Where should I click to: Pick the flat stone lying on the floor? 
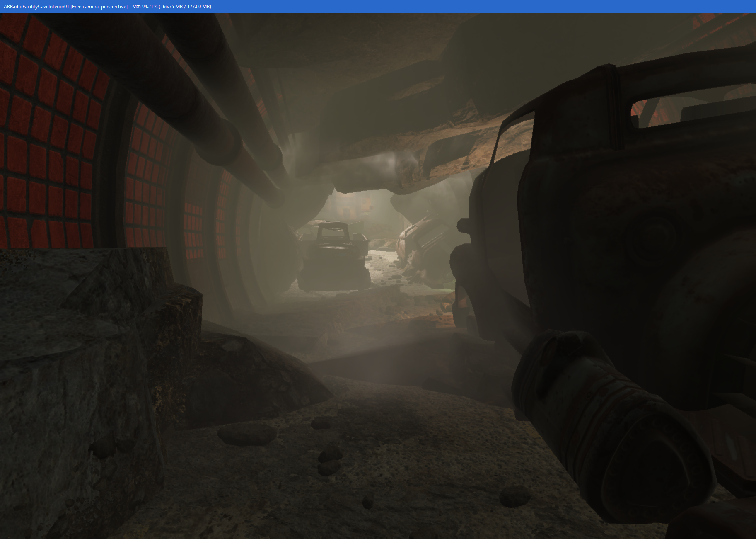point(247,434)
